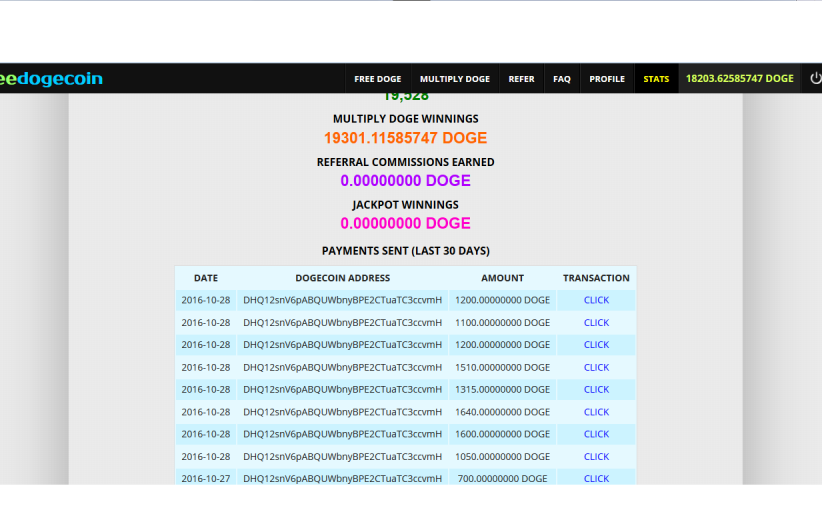822x512 pixels.
Task: Select the STATS menu item
Action: point(656,79)
